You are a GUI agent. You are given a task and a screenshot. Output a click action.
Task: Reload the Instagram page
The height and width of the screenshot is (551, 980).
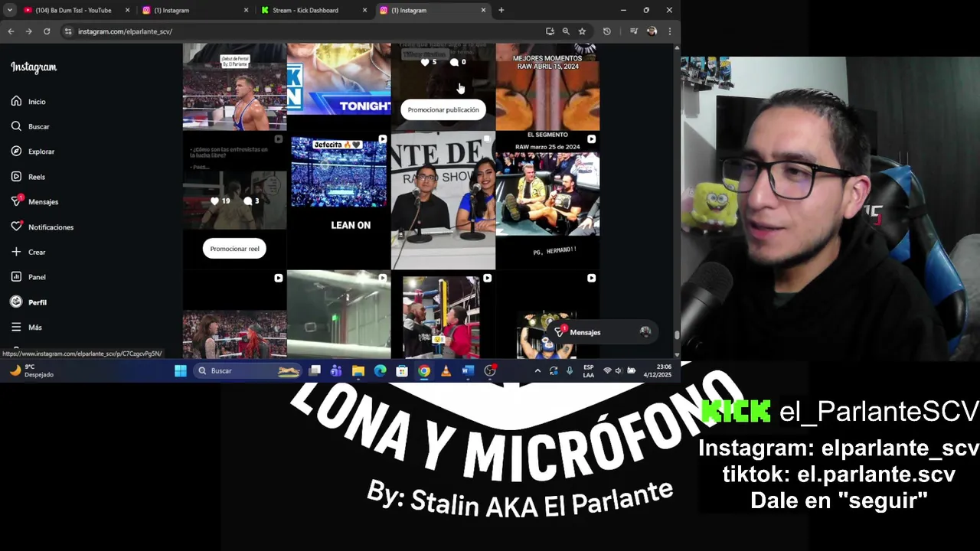pyautogui.click(x=47, y=31)
